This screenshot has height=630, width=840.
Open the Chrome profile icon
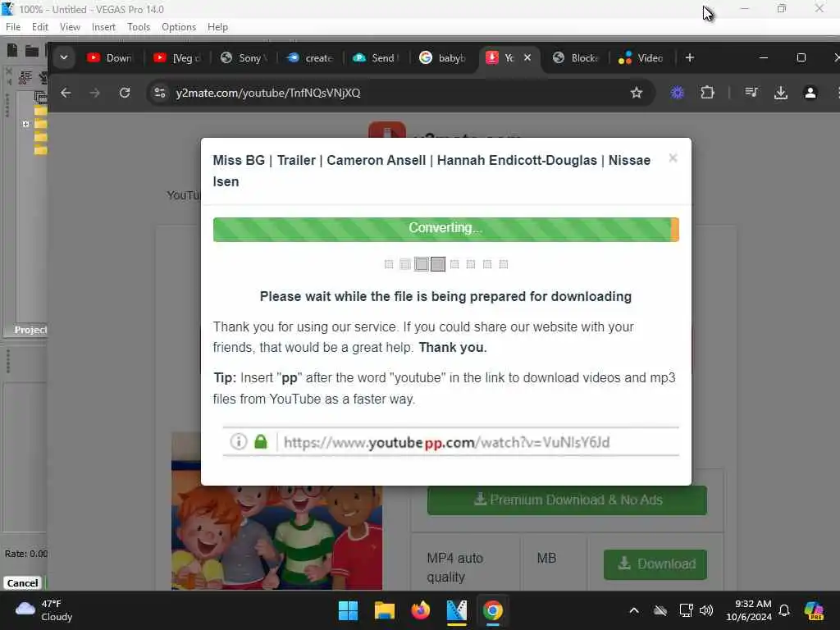coord(810,93)
